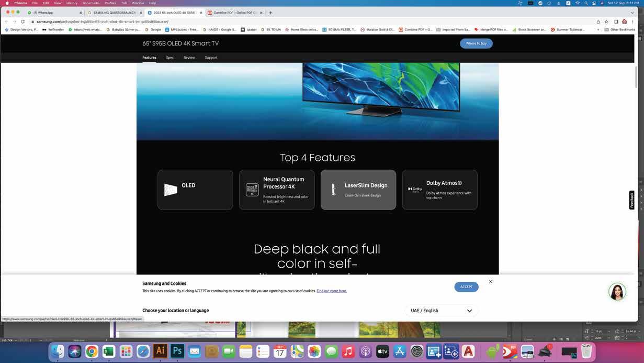Open the WeTransfer bookmark
The width and height of the screenshot is (644, 363).
pyautogui.click(x=53, y=30)
